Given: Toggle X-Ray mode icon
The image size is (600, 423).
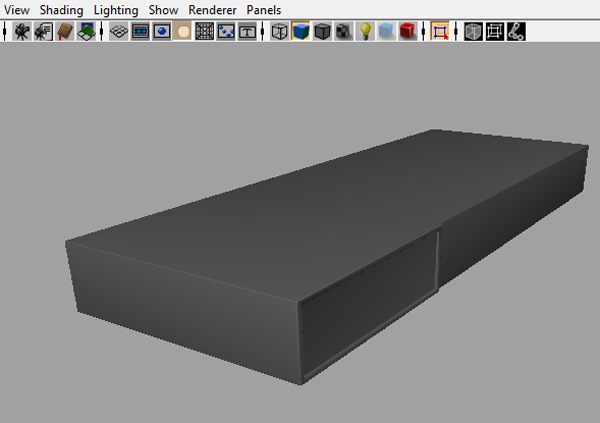Looking at the screenshot, I should tap(473, 31).
